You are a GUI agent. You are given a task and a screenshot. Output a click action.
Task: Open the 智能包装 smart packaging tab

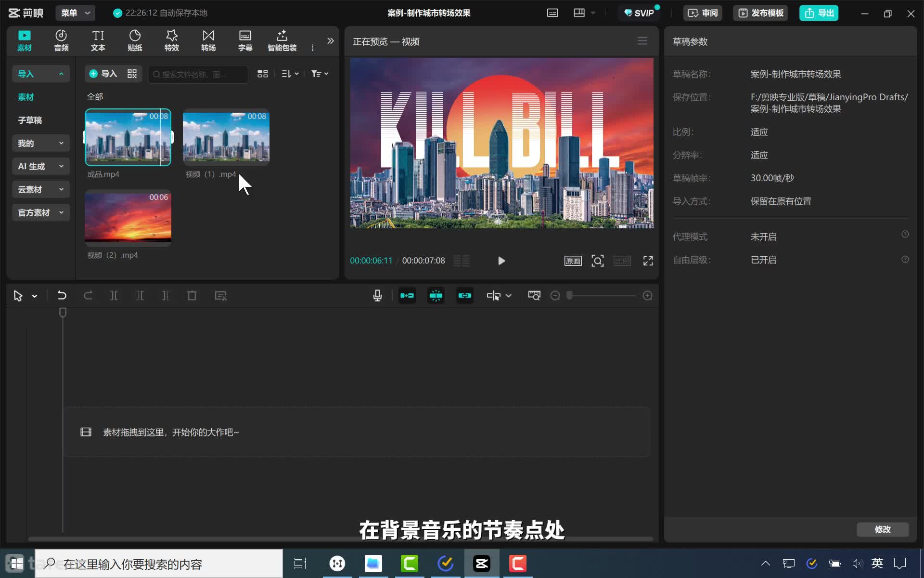(x=282, y=40)
